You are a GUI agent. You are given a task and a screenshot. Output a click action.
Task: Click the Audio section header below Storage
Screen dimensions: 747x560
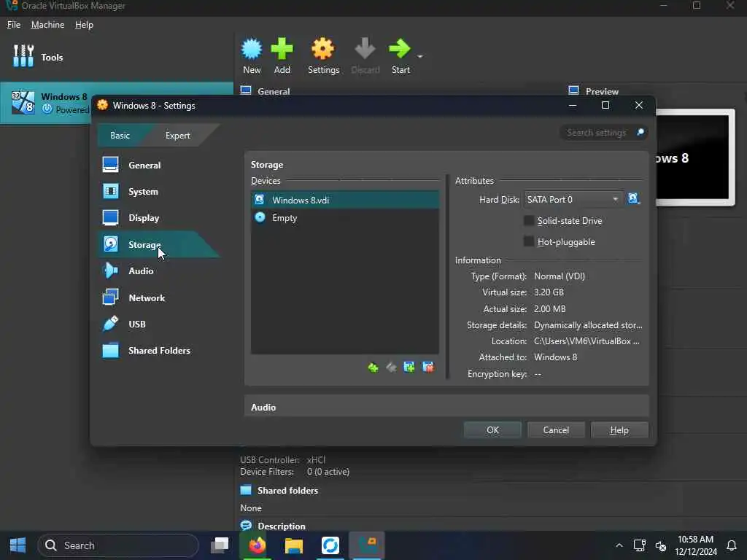(263, 407)
